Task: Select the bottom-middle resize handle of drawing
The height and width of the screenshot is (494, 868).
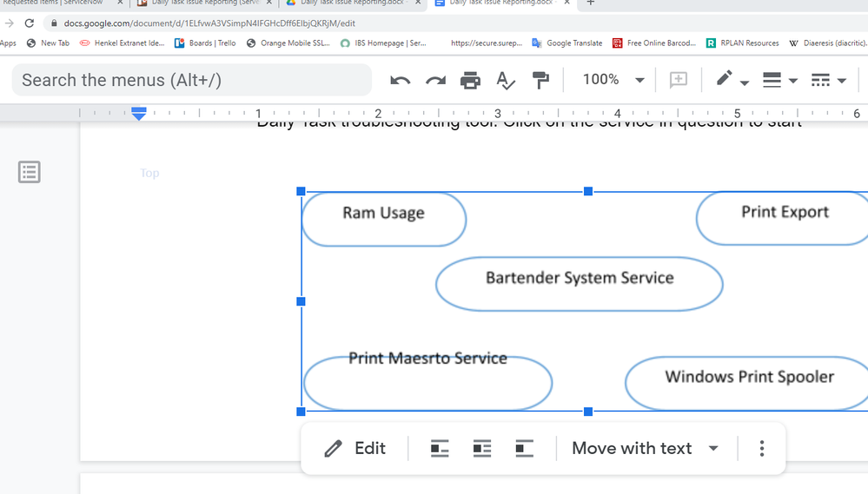Action: pos(588,412)
